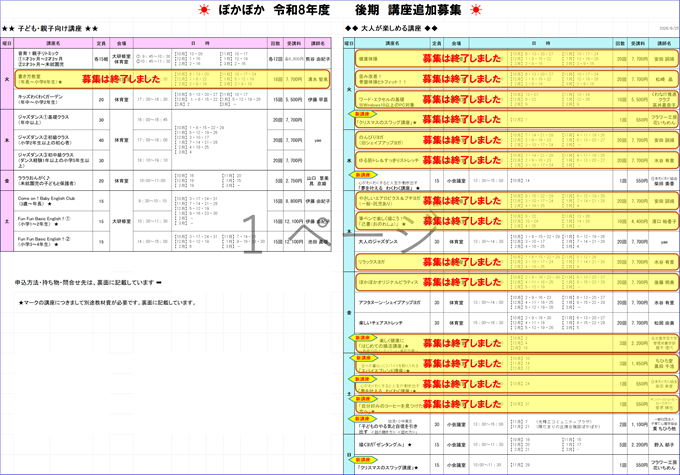Select the '楽しいチェアストレッチ' course cell

coord(392,323)
